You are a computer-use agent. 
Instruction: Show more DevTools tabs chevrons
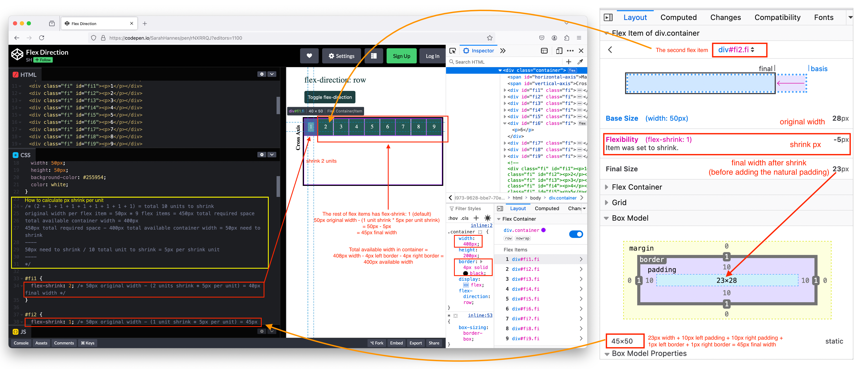coord(503,51)
